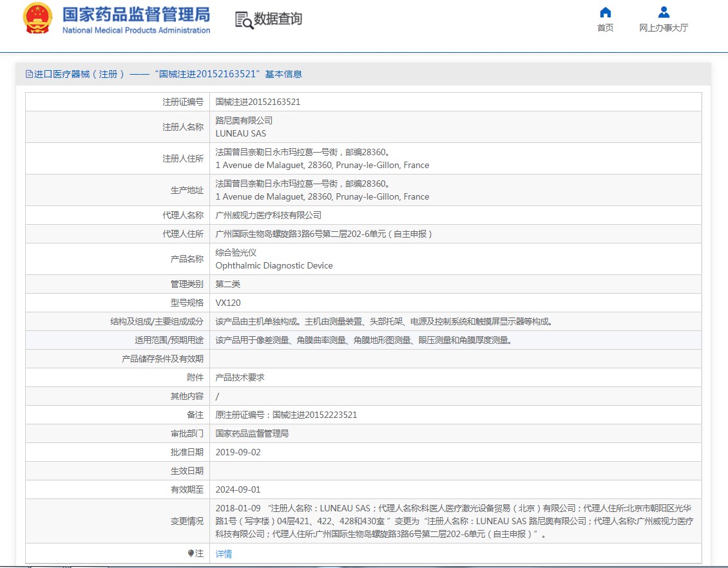Click the 产品技术要求 attachment value
This screenshot has height=568, width=728.
click(x=240, y=377)
